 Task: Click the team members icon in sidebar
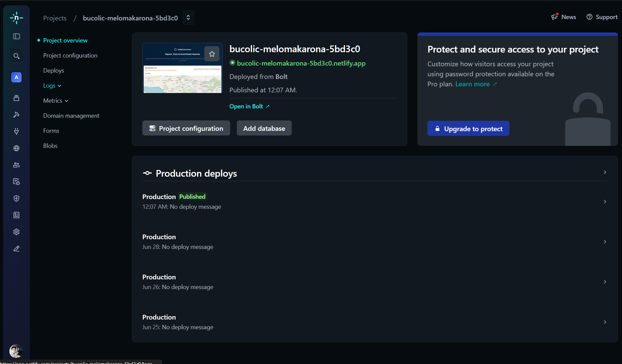[x=16, y=165]
